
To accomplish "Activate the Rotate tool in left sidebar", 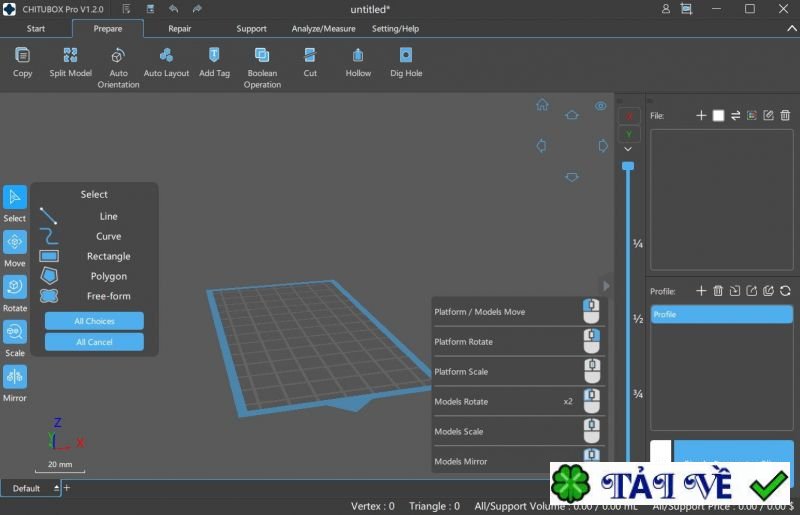I will coord(15,287).
